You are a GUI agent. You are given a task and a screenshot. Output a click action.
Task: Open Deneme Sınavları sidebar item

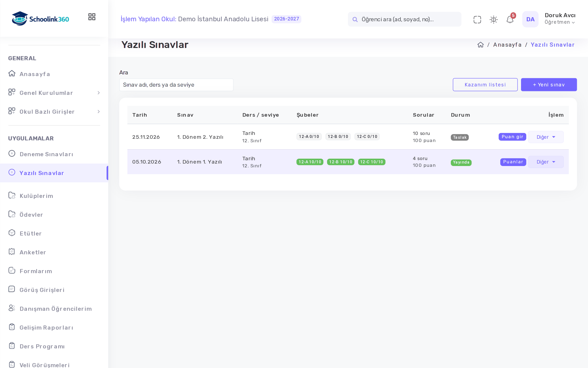pyautogui.click(x=54, y=154)
